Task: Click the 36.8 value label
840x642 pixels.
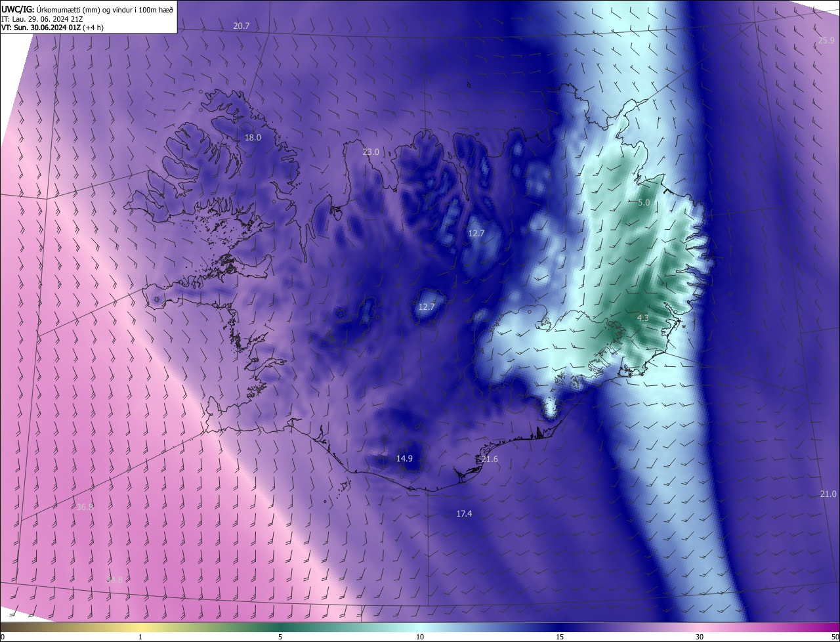Action: 85,507
